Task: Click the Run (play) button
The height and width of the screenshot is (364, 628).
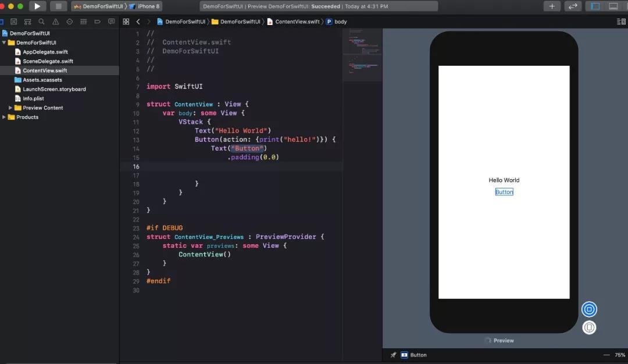Action: point(37,6)
